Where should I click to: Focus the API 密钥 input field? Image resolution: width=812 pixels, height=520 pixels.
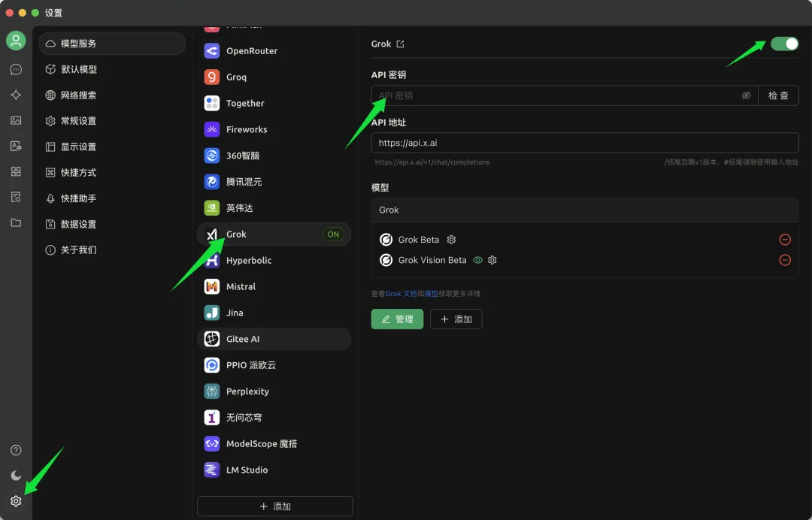click(565, 95)
